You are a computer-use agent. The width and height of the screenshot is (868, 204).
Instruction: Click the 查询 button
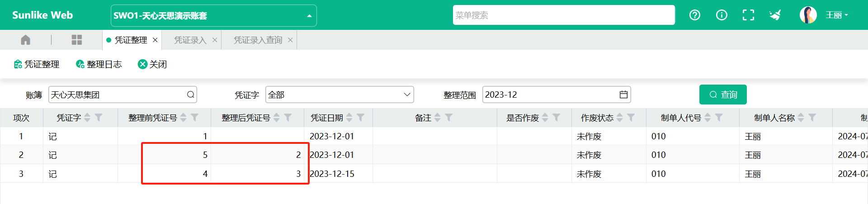[723, 95]
